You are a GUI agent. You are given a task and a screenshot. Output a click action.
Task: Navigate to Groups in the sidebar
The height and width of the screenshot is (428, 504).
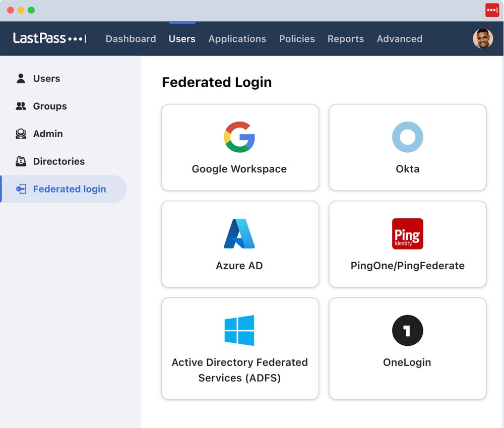click(x=49, y=106)
